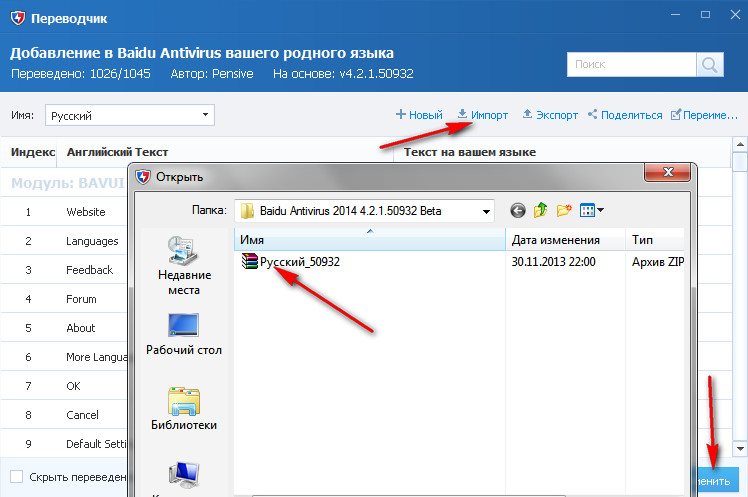Select the OK row numbered 7
The height and width of the screenshot is (497, 748).
tap(64, 386)
